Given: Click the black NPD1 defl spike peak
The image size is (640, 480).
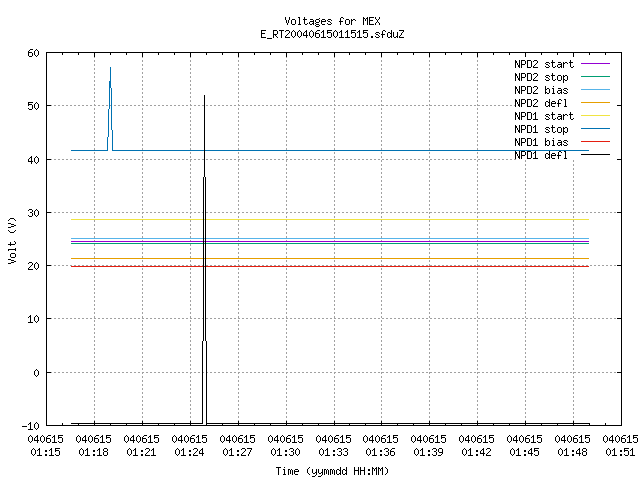Looking at the screenshot, I should pos(204,96).
